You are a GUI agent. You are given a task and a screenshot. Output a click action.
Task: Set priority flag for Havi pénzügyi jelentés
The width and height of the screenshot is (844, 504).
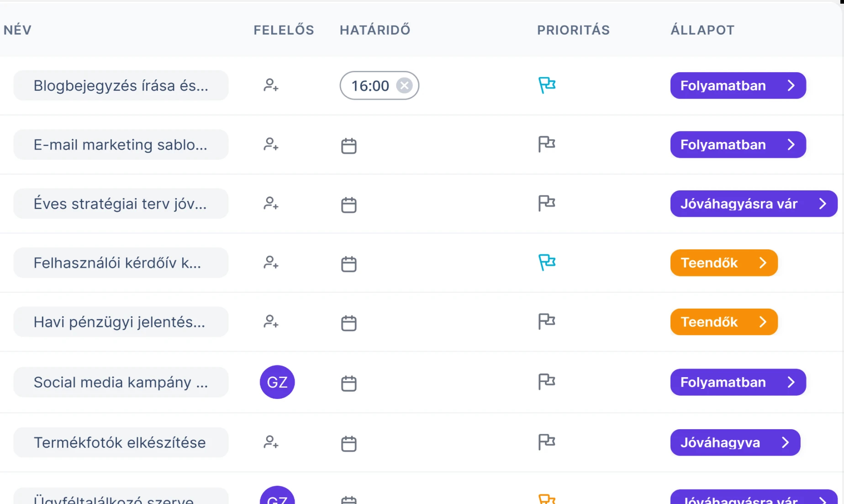click(x=547, y=321)
